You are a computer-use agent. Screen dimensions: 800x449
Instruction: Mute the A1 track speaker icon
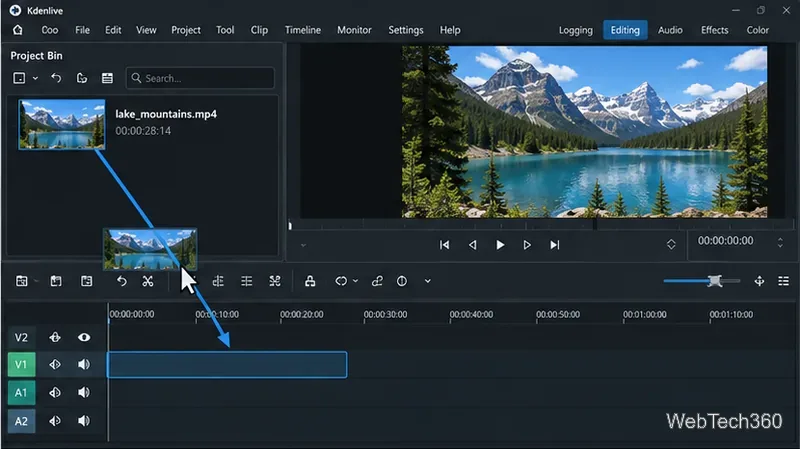tap(84, 392)
